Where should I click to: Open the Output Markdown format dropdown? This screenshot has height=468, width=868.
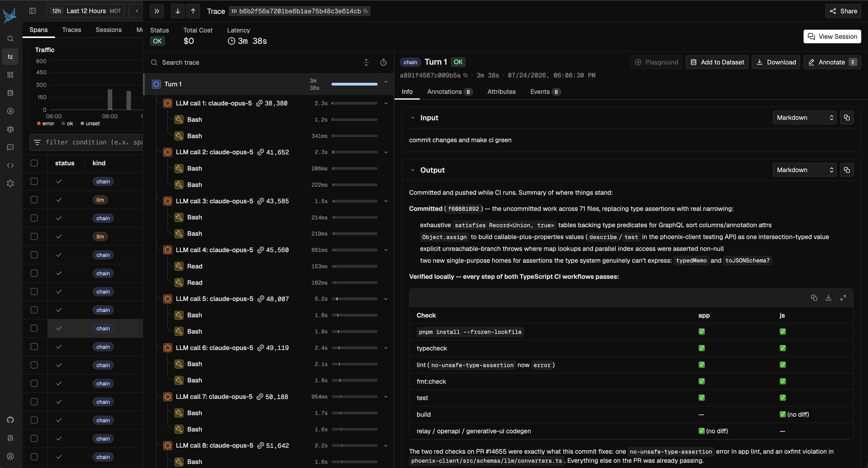(x=805, y=170)
